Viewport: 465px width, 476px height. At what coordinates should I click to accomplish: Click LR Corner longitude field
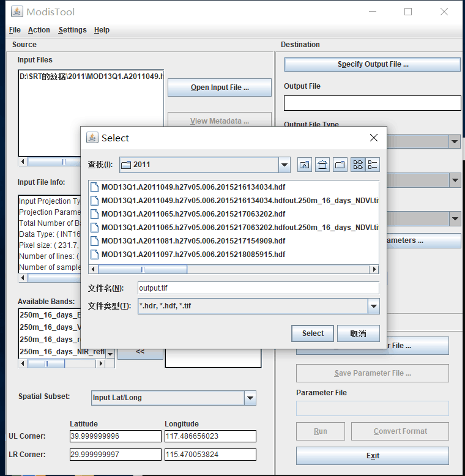[210, 455]
